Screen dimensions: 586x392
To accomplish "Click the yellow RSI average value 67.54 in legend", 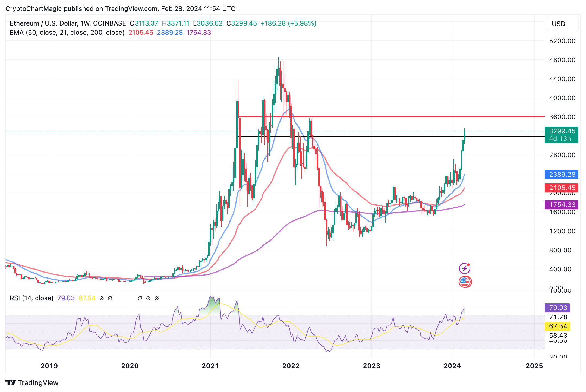I will click(87, 298).
